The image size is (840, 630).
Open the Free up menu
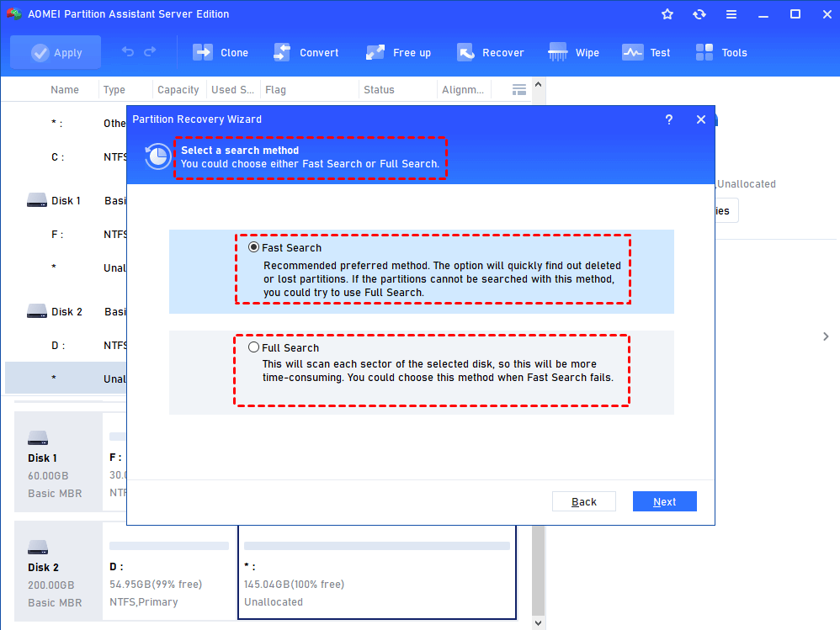click(x=398, y=52)
